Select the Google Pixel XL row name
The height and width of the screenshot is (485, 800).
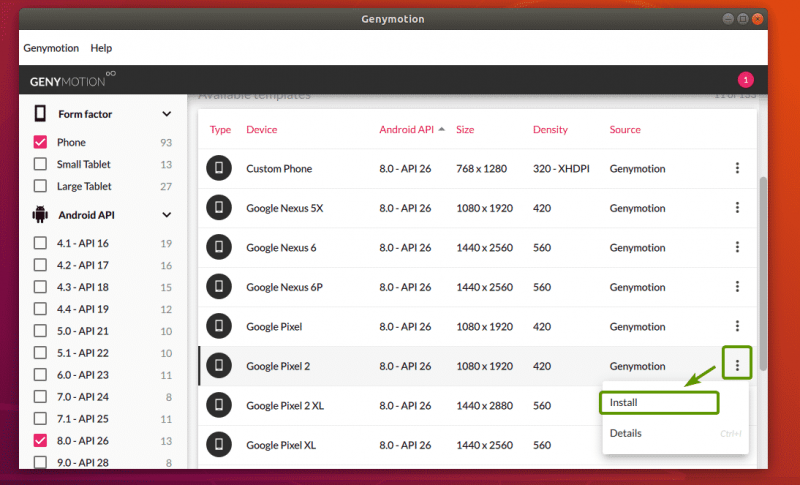281,445
